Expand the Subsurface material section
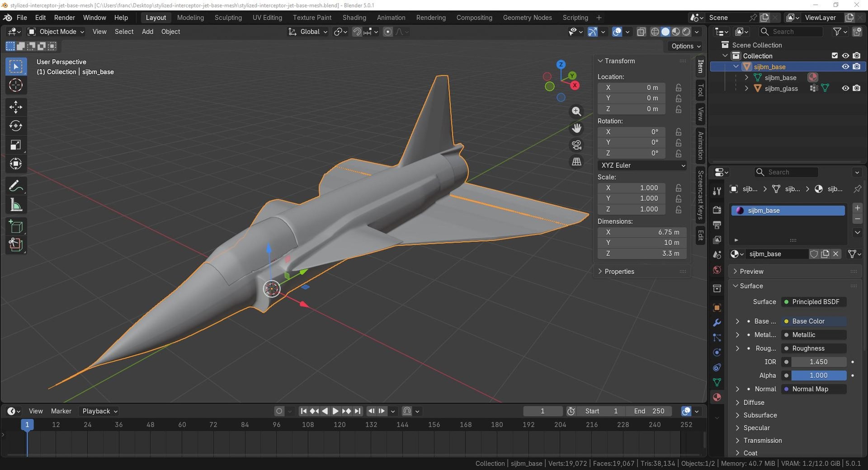 click(759, 415)
